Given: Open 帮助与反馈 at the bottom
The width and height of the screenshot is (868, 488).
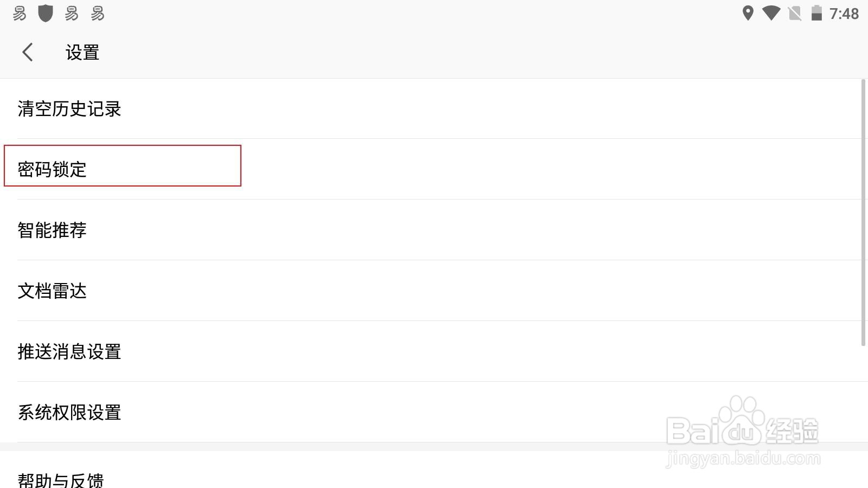Looking at the screenshot, I should pos(61,479).
